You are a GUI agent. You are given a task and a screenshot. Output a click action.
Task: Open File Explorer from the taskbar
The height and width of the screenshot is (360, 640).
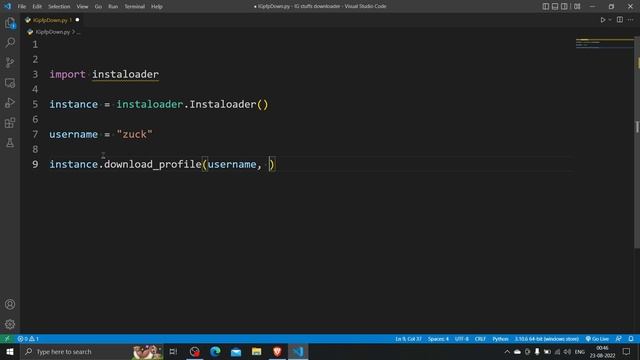click(256, 352)
